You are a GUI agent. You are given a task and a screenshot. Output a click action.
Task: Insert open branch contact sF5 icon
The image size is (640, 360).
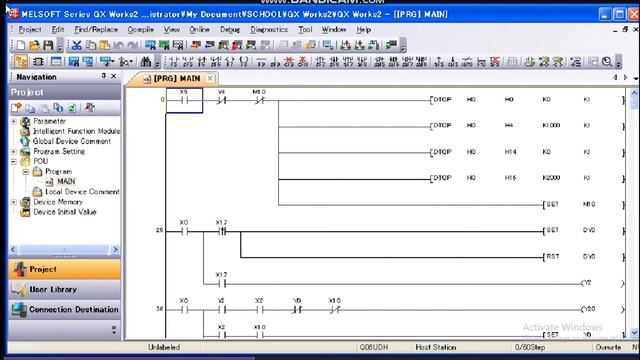[x=188, y=62]
